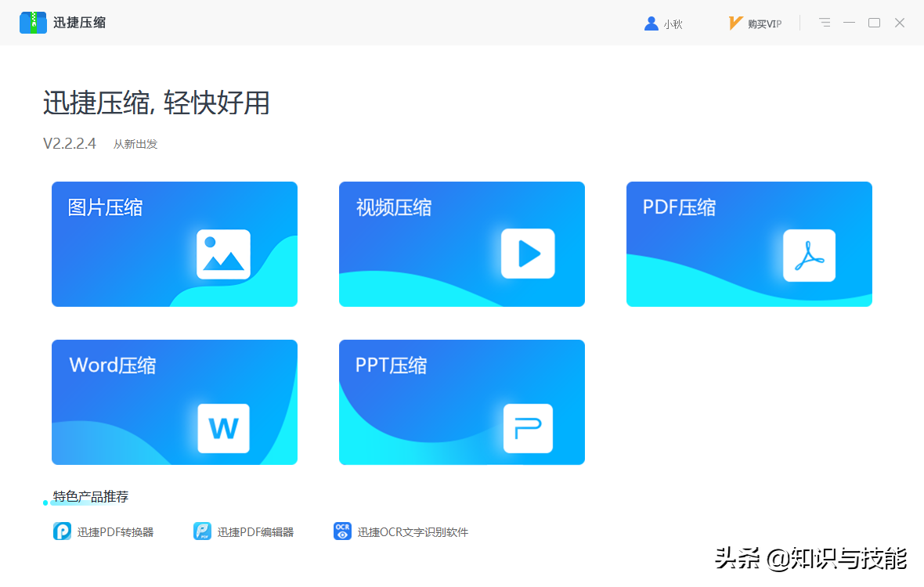
Task: Click the play icon on 视频压缩 card
Action: (528, 254)
